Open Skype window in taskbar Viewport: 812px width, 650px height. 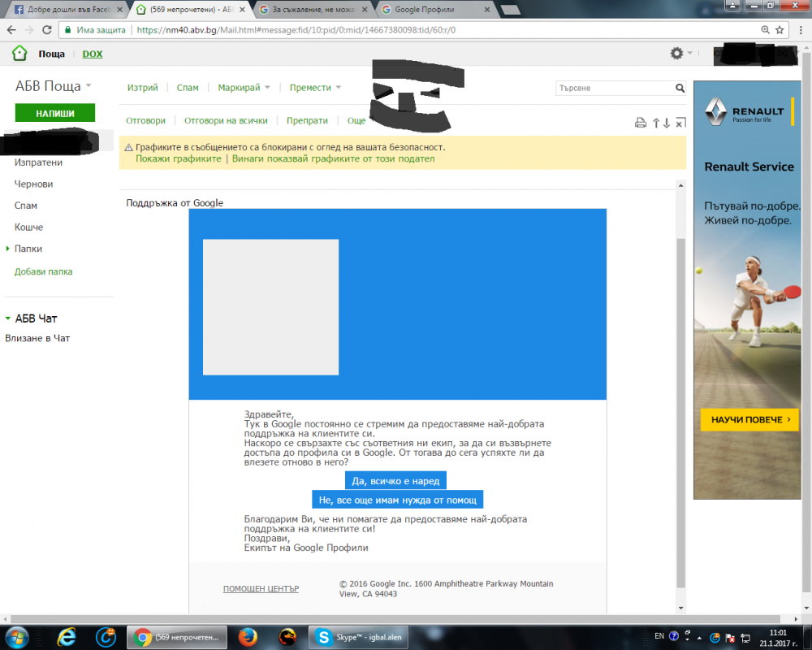[x=358, y=637]
